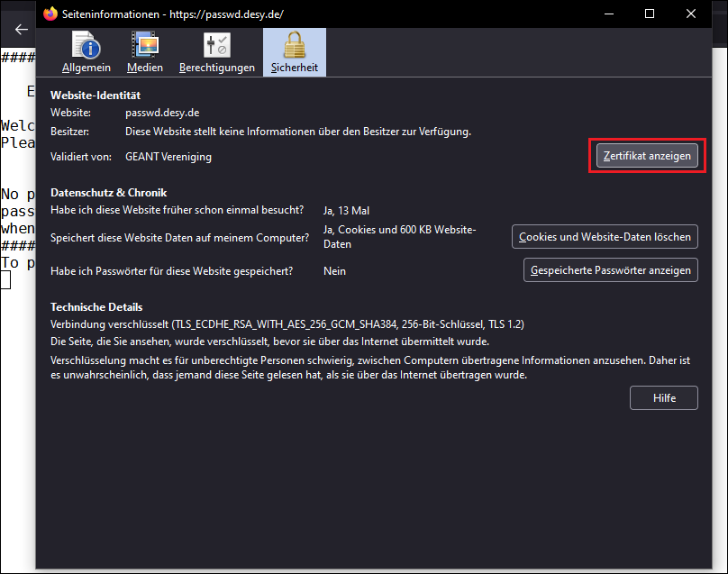728x574 pixels.
Task: Click the Technische Details heading
Action: (x=96, y=307)
